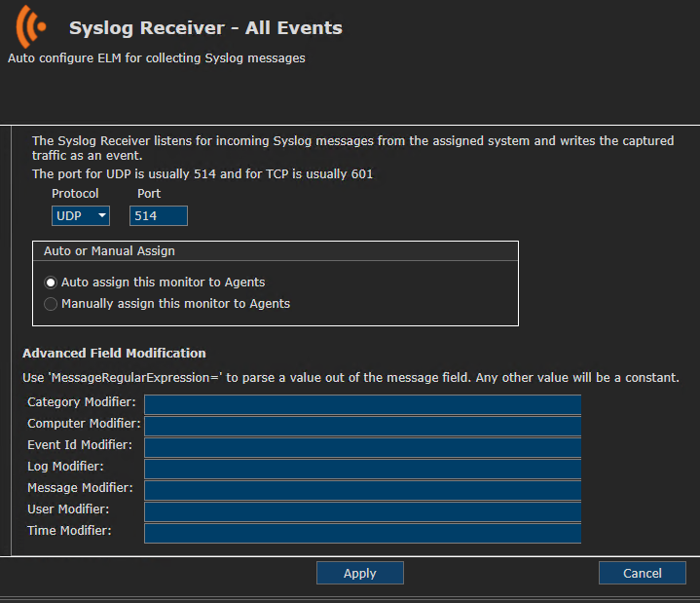The image size is (700, 603).
Task: Click the 'Advanced Field Modification' heading
Action: (x=114, y=354)
